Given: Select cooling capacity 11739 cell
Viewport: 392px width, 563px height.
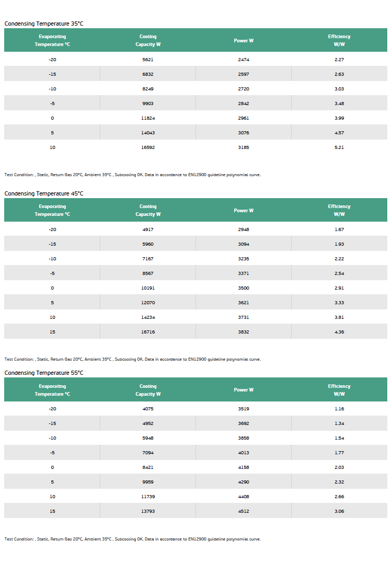Looking at the screenshot, I should [x=148, y=497].
